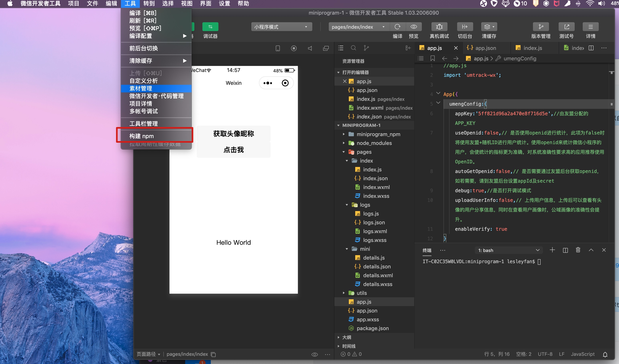This screenshot has height=364, width=619.
Task: Click the switch to background (切后台) icon
Action: (465, 26)
